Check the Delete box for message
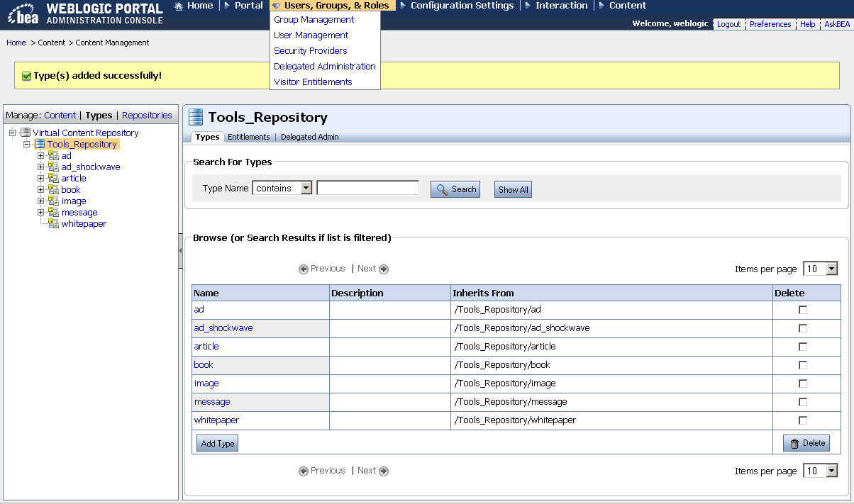This screenshot has height=504, width=854. click(803, 402)
